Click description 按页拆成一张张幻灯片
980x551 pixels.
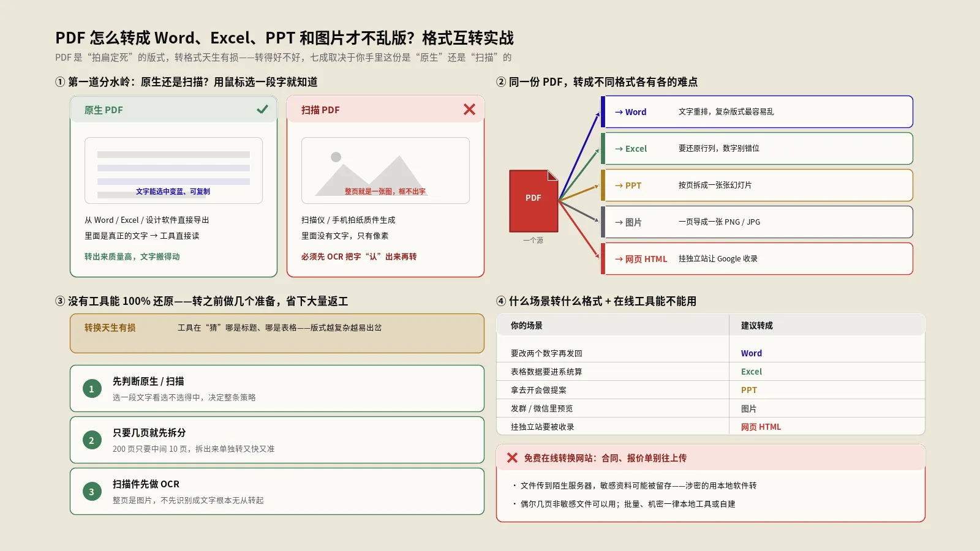coord(715,185)
